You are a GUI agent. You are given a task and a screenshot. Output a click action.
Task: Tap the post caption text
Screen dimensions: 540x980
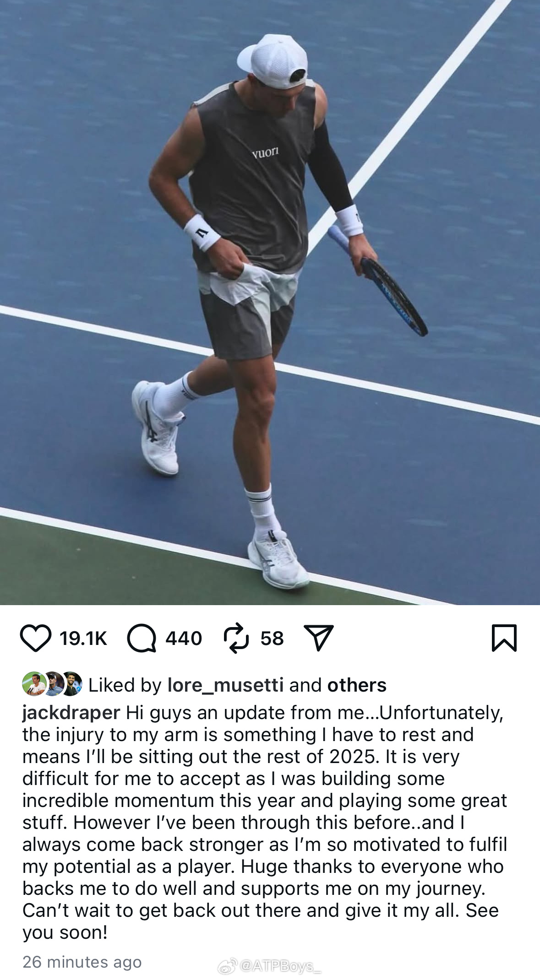click(265, 823)
